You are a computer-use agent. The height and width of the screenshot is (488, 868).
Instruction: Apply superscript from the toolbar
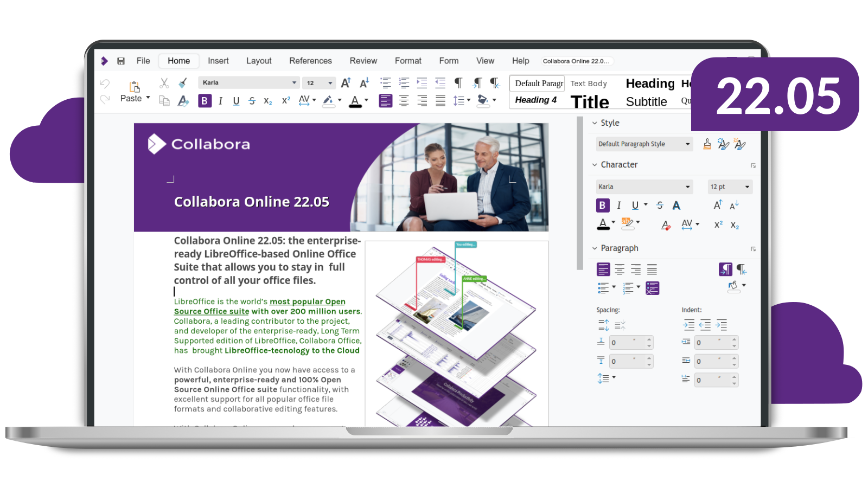(286, 100)
